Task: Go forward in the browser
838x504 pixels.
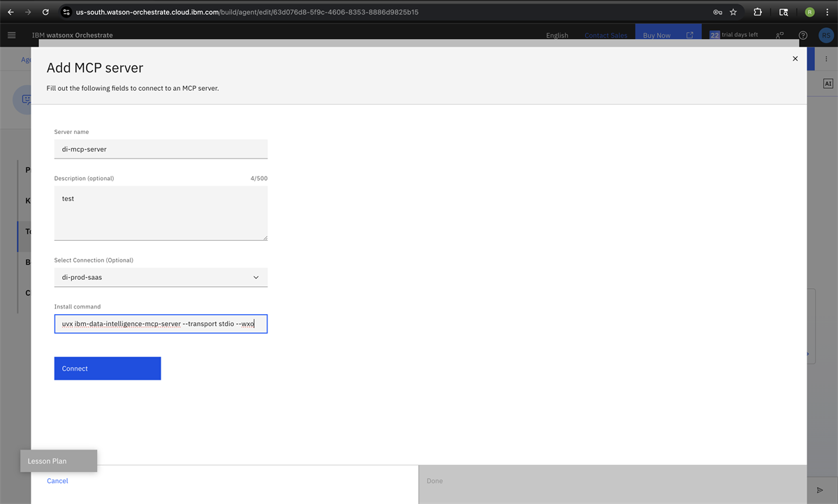Action: pos(28,12)
